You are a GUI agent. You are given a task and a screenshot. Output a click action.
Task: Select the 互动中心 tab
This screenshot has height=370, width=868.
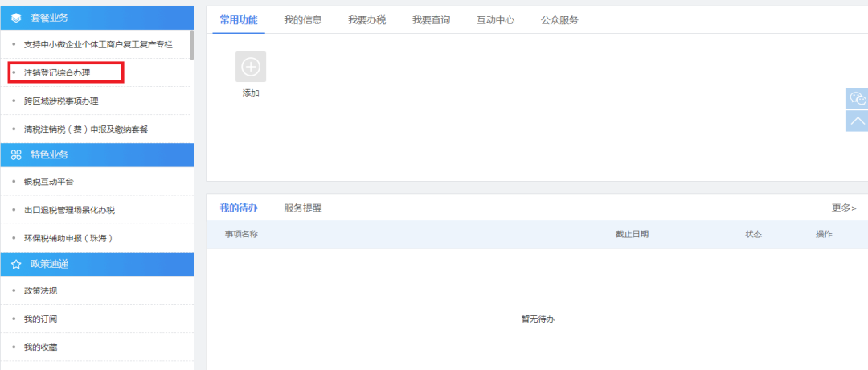pos(495,20)
